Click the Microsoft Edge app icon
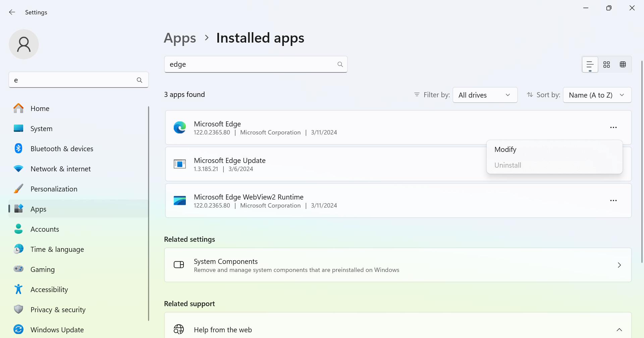 pyautogui.click(x=180, y=127)
